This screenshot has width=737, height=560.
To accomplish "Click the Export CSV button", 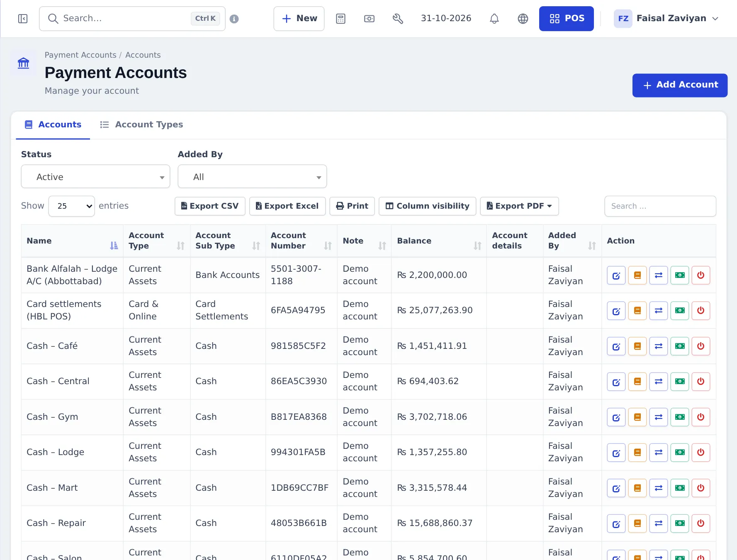I will click(210, 206).
